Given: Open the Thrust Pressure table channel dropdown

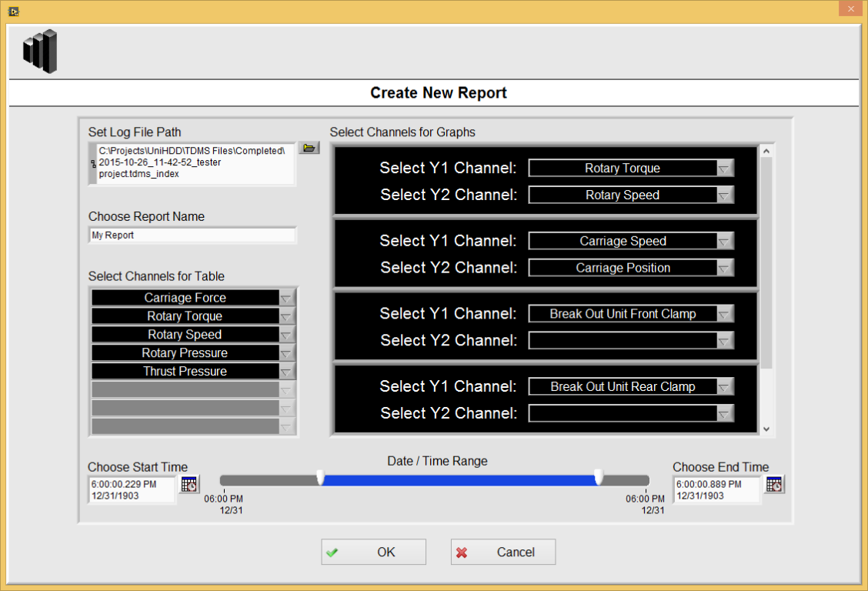Looking at the screenshot, I should [286, 372].
